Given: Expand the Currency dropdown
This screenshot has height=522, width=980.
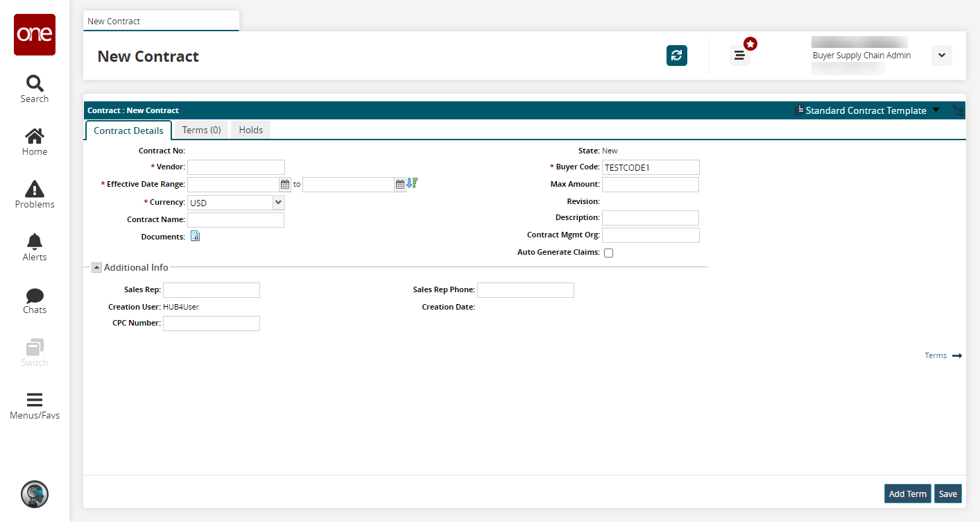Looking at the screenshot, I should pyautogui.click(x=278, y=203).
